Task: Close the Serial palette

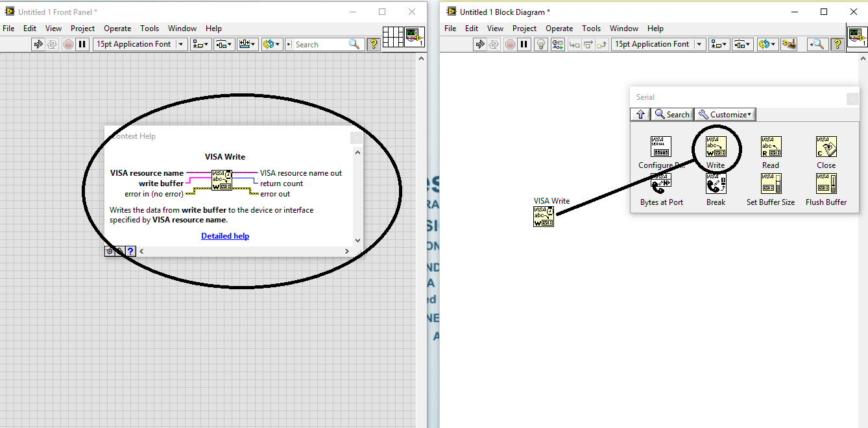Action: click(x=853, y=99)
